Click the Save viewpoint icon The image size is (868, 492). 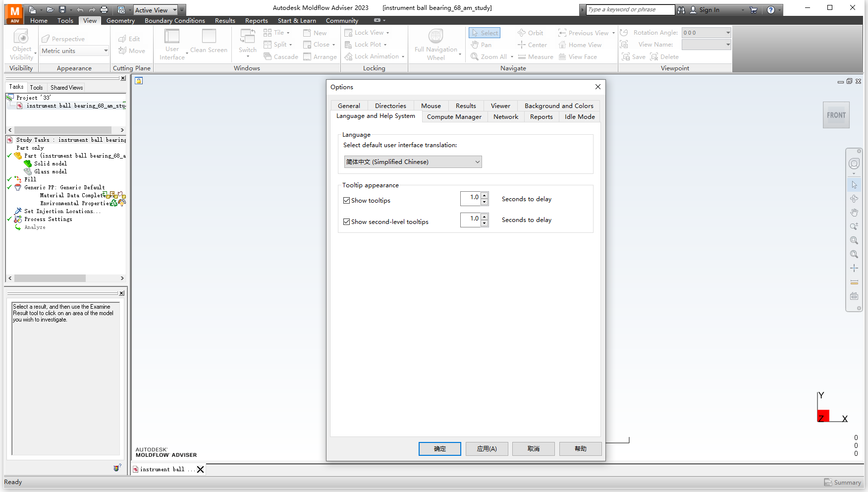(x=626, y=56)
